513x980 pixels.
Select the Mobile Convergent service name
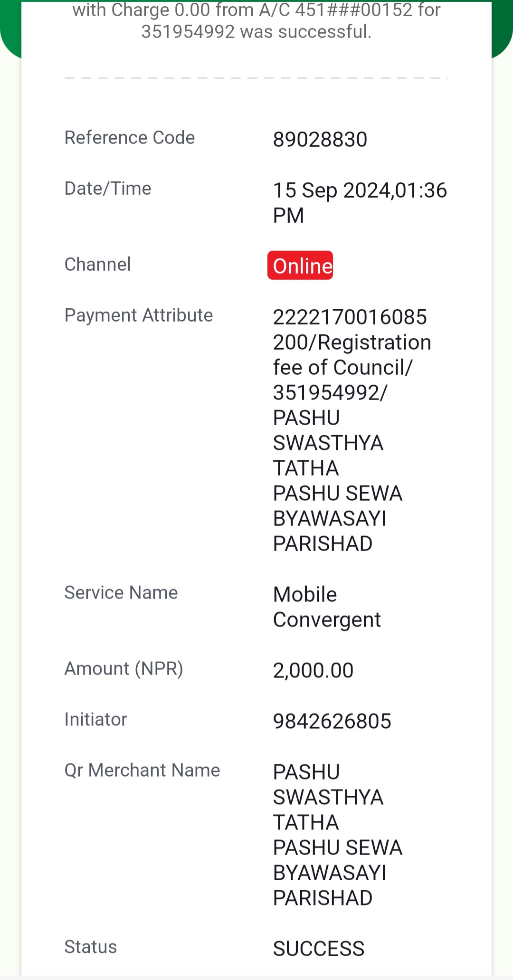pos(327,607)
